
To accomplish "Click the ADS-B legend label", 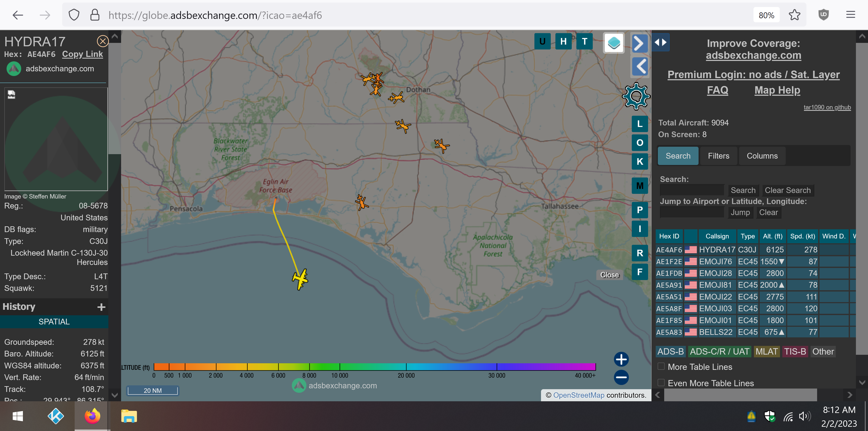I will pos(671,351).
